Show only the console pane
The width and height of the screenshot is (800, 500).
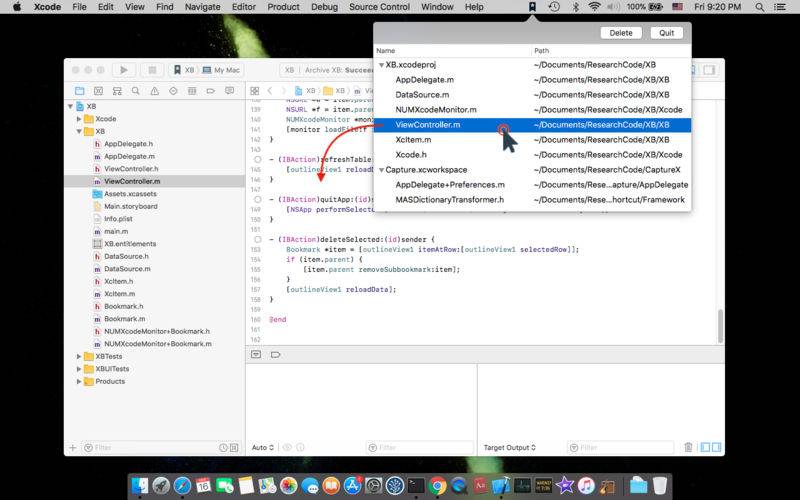[716, 447]
